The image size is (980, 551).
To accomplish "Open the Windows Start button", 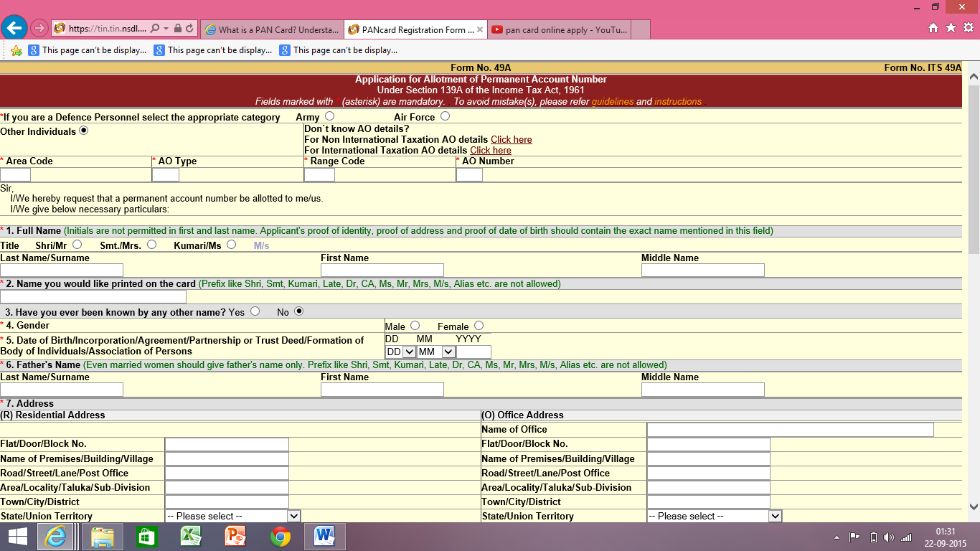I will (x=18, y=537).
